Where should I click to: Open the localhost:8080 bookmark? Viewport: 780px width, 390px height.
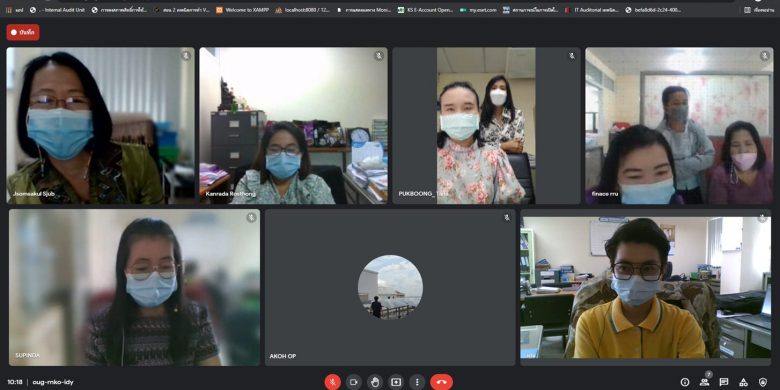point(303,9)
